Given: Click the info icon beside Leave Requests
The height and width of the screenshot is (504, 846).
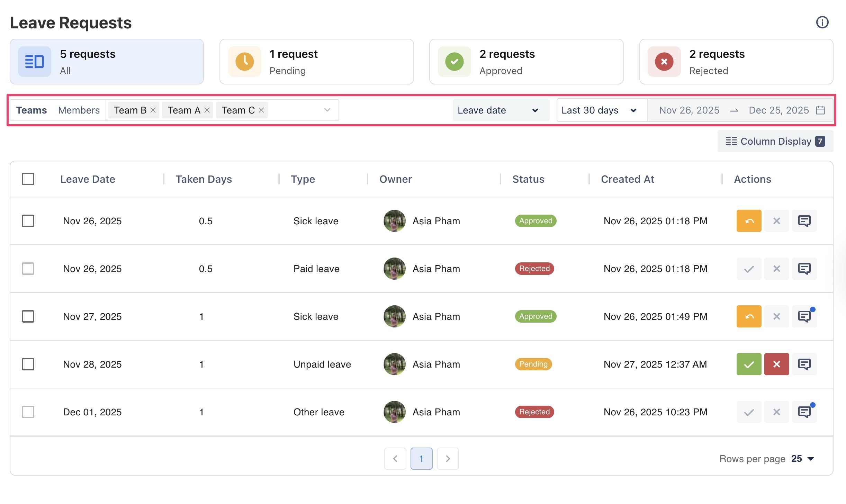Looking at the screenshot, I should [822, 22].
